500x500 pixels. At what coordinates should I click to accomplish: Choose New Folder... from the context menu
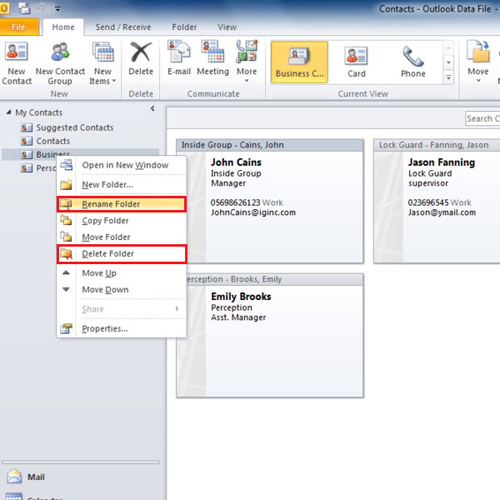pyautogui.click(x=122, y=184)
